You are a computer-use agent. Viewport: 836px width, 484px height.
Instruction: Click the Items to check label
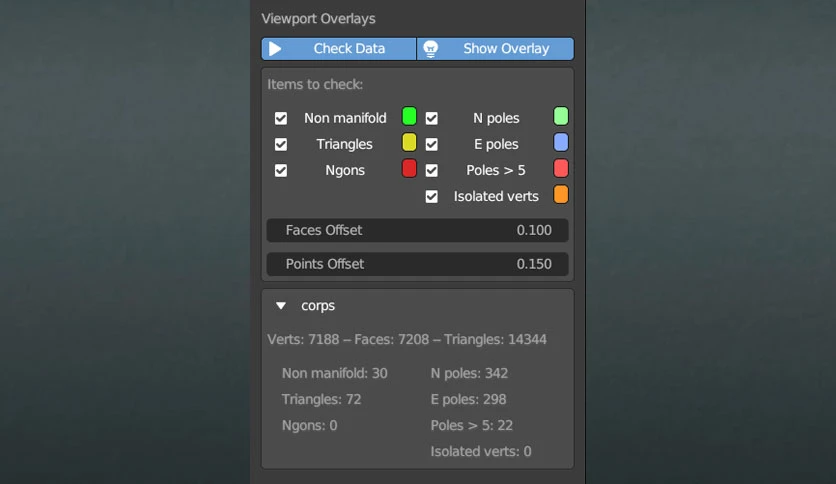click(315, 84)
